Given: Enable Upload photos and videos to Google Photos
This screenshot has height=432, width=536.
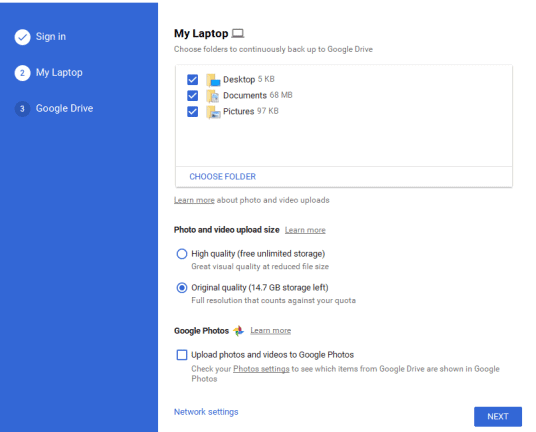Looking at the screenshot, I should click(x=182, y=355).
